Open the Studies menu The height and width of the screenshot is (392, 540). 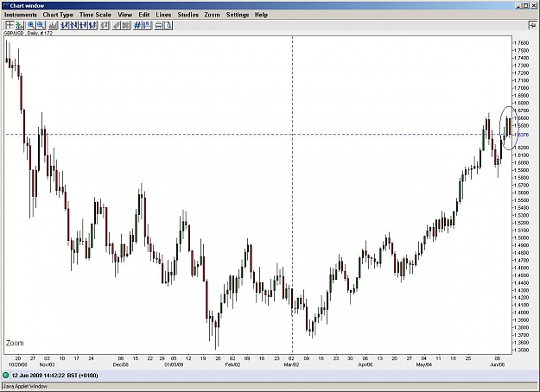tap(188, 15)
